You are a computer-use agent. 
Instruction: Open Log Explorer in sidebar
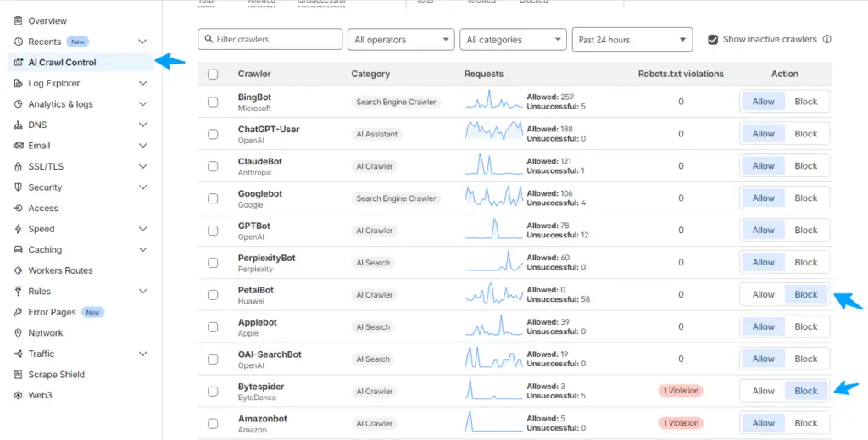pyautogui.click(x=54, y=83)
